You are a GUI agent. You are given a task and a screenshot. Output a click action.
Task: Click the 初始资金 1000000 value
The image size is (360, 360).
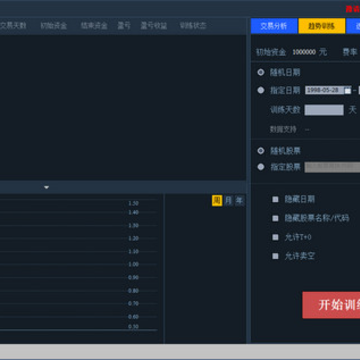[x=304, y=52]
